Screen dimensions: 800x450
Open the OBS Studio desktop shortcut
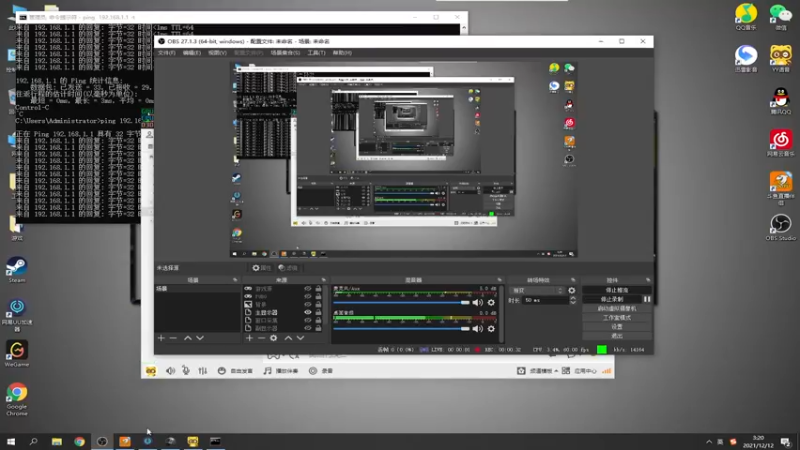(x=781, y=228)
